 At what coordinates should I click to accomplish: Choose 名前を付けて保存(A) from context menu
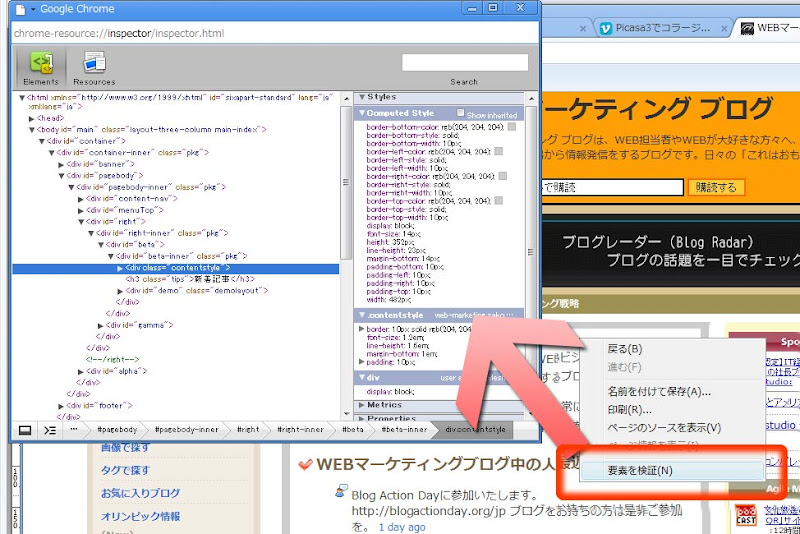659,391
